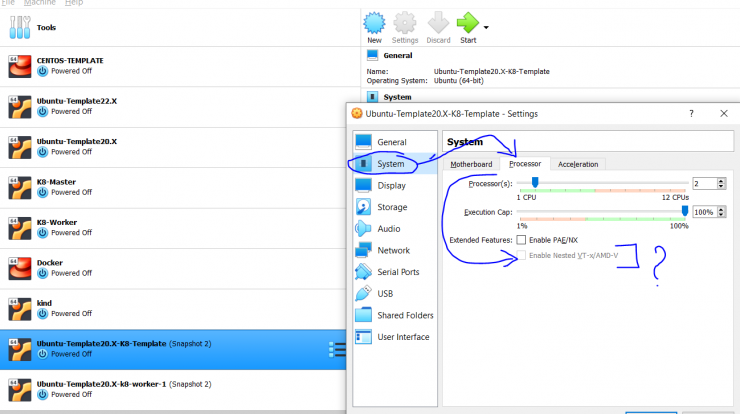
Task: Open Storage settings category icon
Action: click(363, 207)
